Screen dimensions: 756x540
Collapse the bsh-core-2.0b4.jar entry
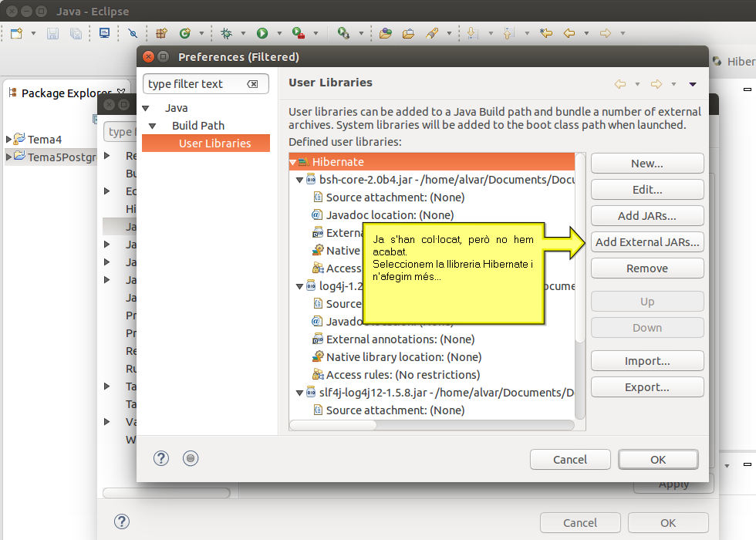tap(299, 180)
